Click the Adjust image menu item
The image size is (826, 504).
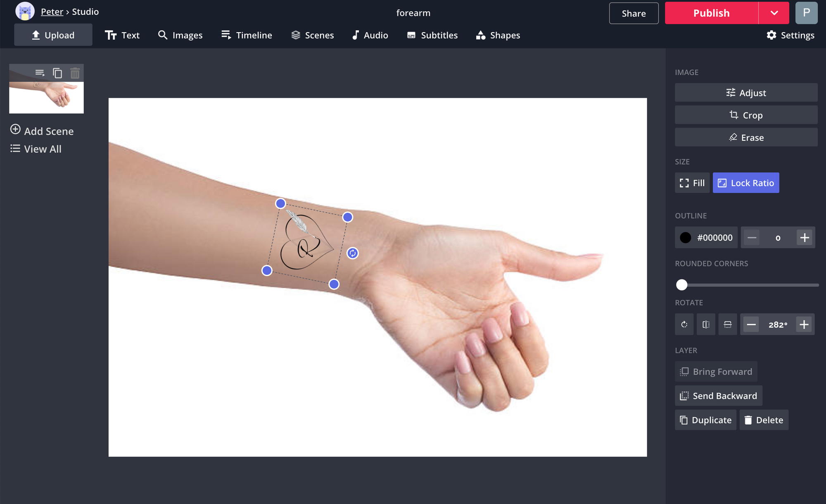click(746, 92)
